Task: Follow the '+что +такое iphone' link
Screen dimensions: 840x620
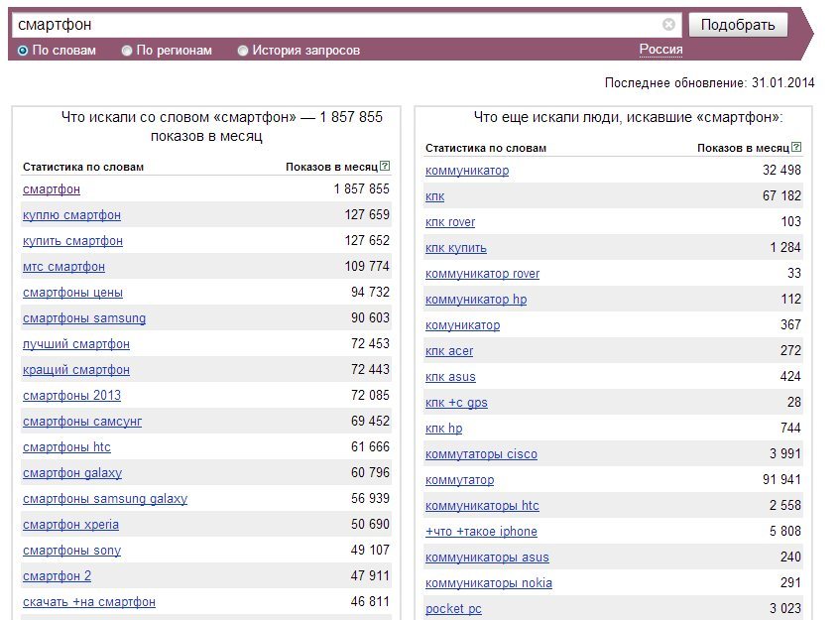Action: click(481, 531)
